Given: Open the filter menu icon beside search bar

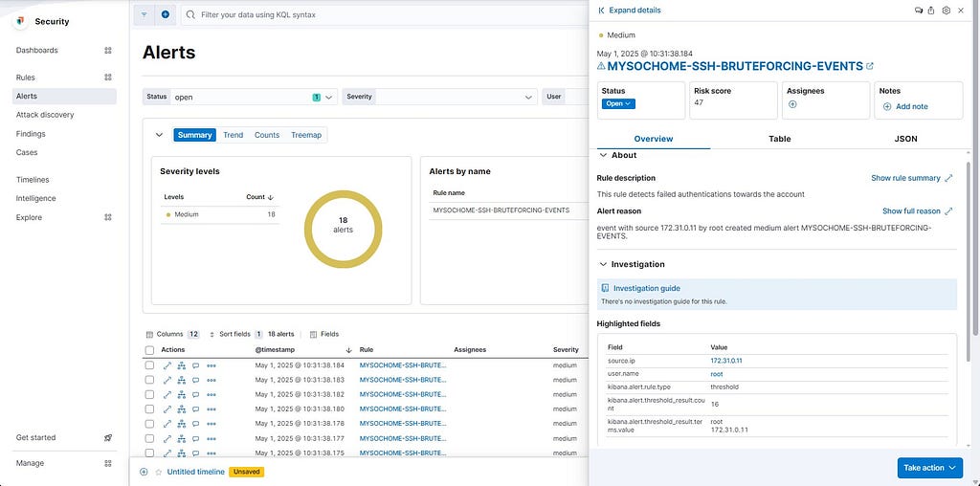Looking at the screenshot, I should pos(144,13).
